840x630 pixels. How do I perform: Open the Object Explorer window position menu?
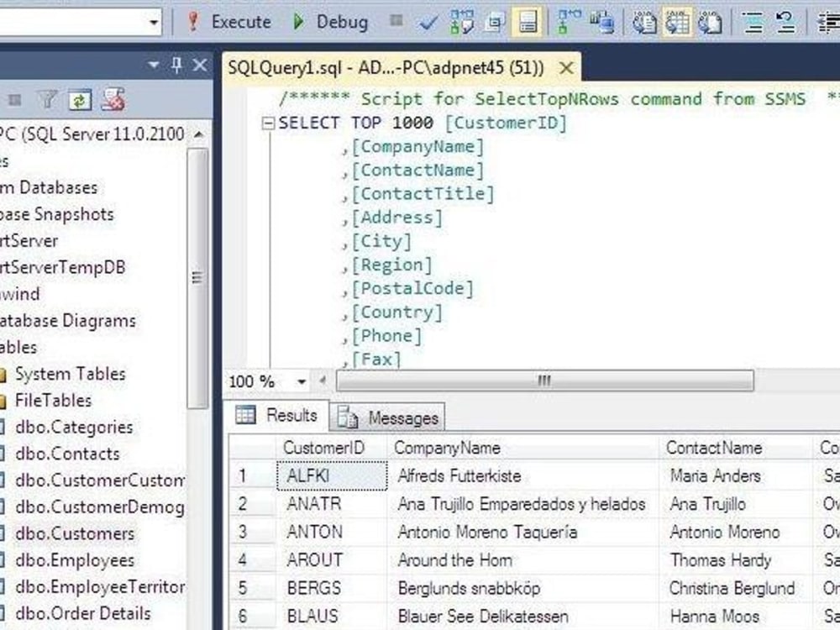(154, 66)
